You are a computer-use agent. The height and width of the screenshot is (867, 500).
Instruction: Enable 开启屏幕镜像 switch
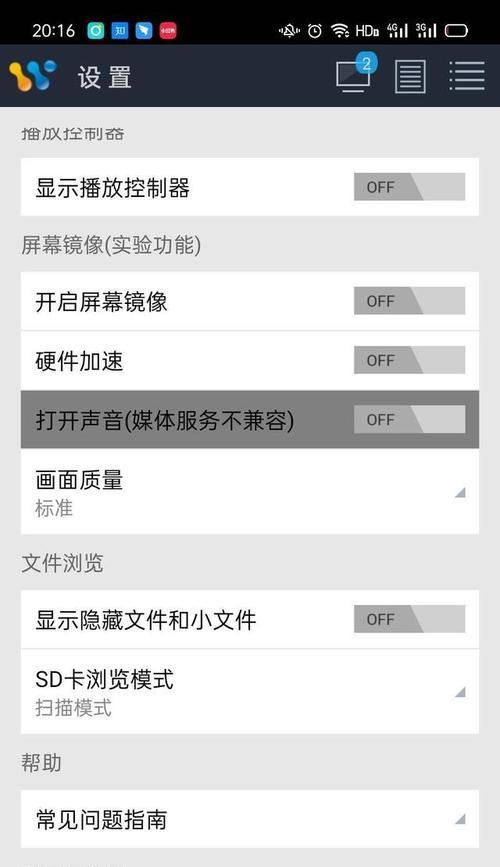click(x=409, y=301)
